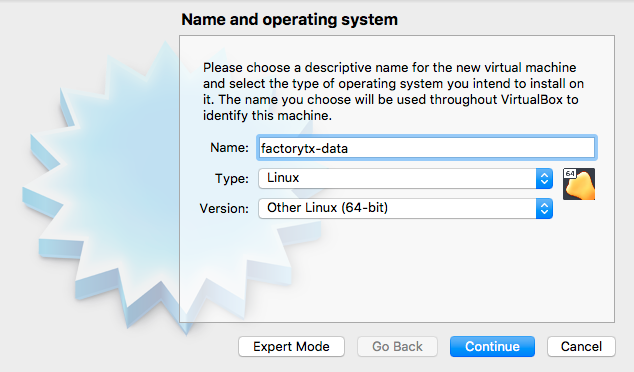This screenshot has width=634, height=372.
Task: Click the descriptive paragraph mentioning VirtualBox
Action: [393, 91]
